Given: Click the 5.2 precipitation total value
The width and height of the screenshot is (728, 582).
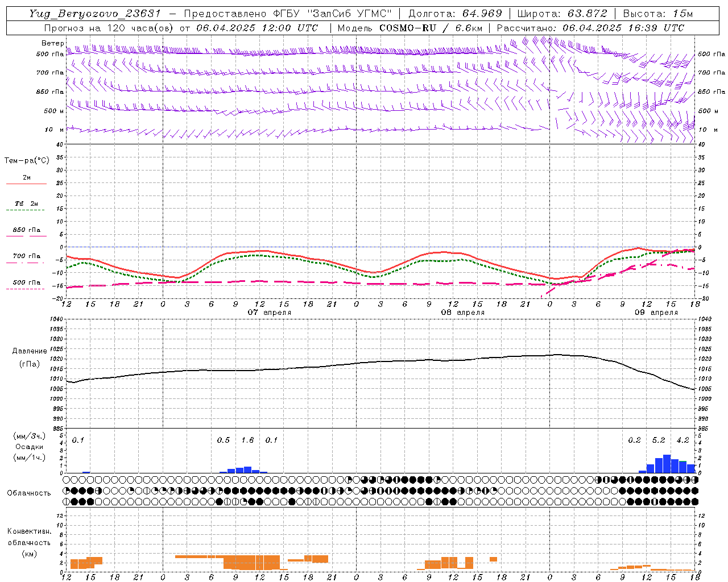Looking at the screenshot, I should point(659,440).
